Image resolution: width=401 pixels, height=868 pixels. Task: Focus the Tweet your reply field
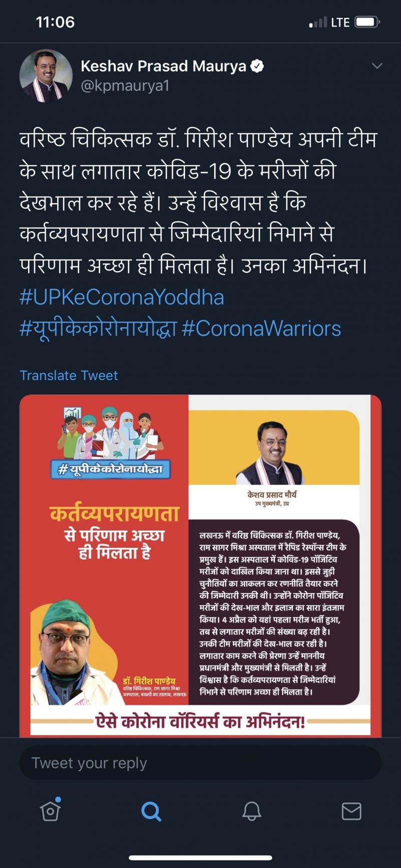point(200,763)
